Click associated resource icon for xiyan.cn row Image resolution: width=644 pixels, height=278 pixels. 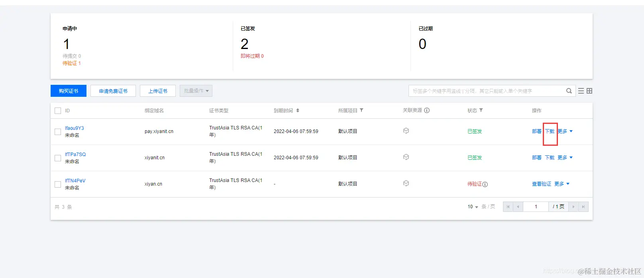406,184
